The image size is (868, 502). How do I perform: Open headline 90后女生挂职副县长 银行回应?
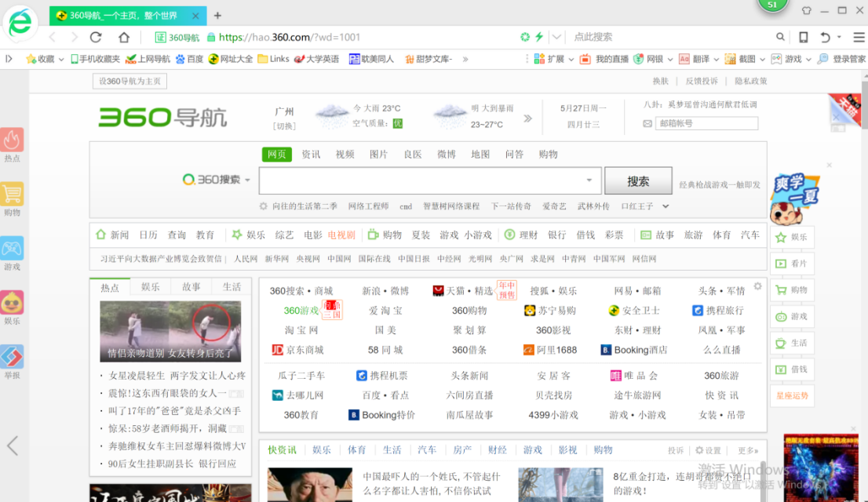(x=172, y=464)
